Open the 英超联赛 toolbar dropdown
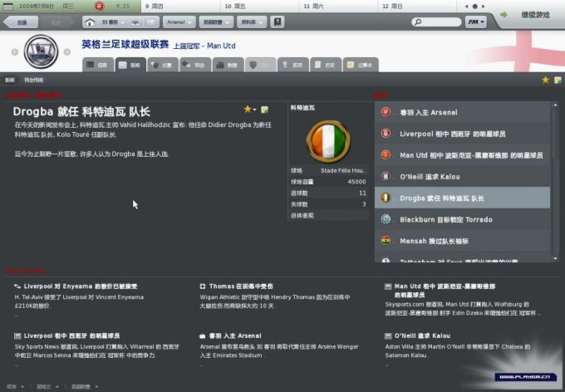This screenshot has height=392, width=565. pyautogui.click(x=216, y=22)
